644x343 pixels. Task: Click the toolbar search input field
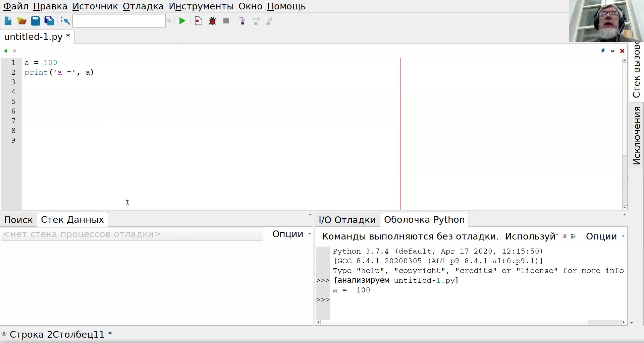[119, 21]
